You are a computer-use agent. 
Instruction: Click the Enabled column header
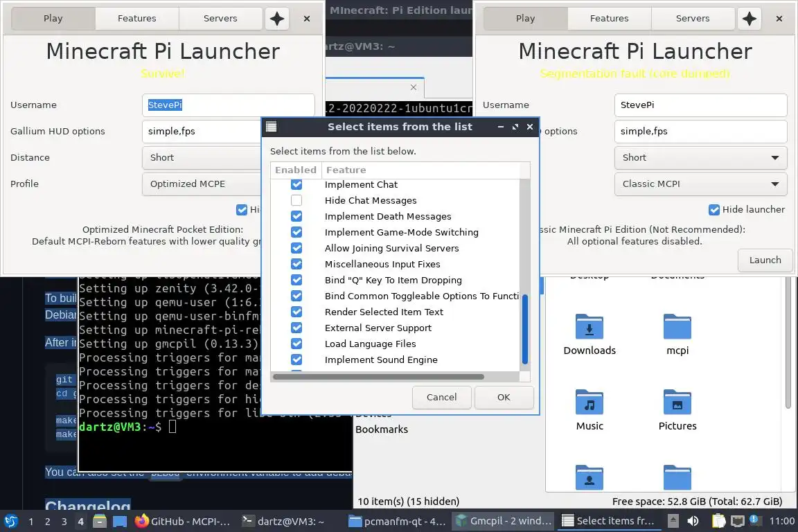(x=296, y=170)
